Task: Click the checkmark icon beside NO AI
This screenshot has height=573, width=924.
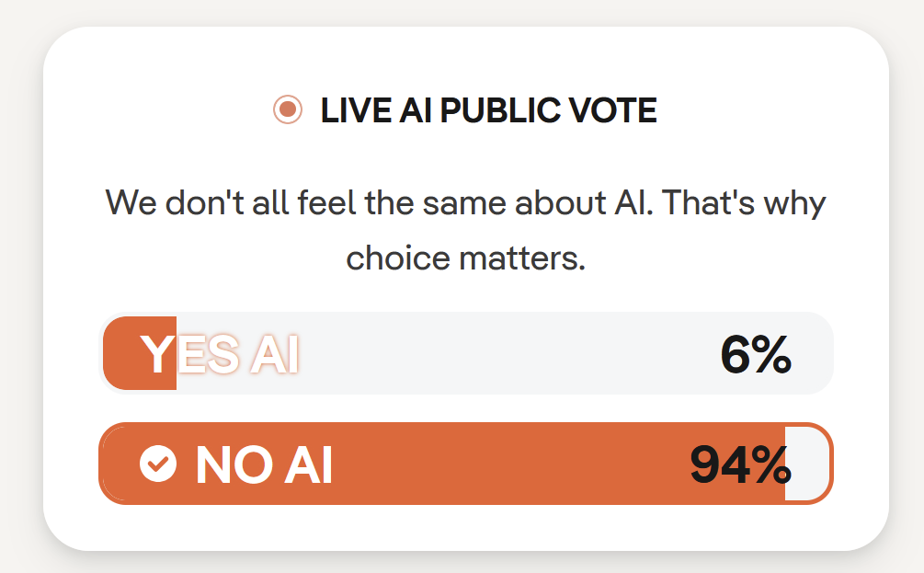Action: click(x=158, y=464)
